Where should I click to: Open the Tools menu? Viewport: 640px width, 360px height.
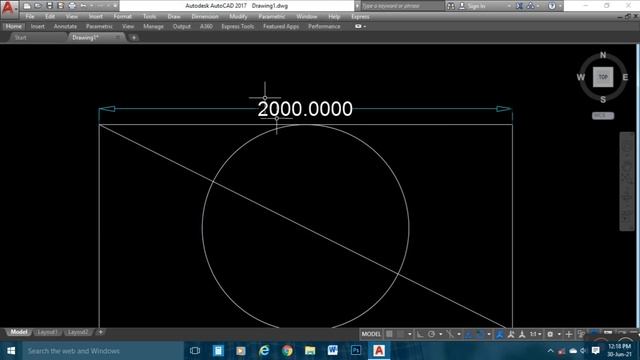tap(149, 16)
